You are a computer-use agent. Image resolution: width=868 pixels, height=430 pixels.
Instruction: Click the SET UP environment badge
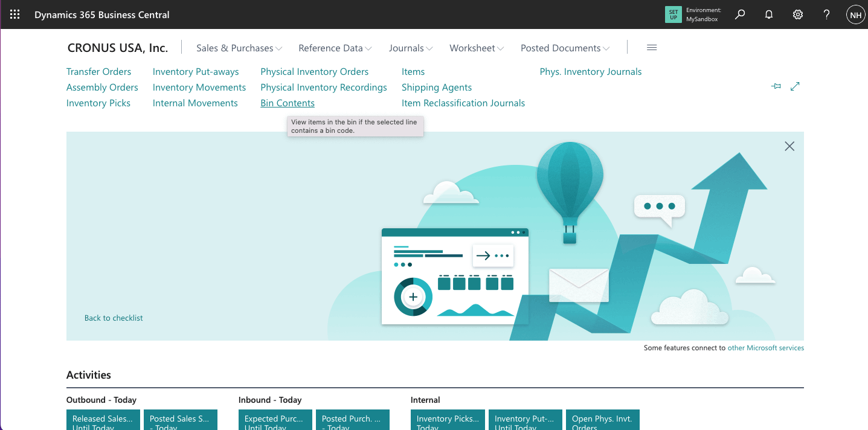click(673, 14)
